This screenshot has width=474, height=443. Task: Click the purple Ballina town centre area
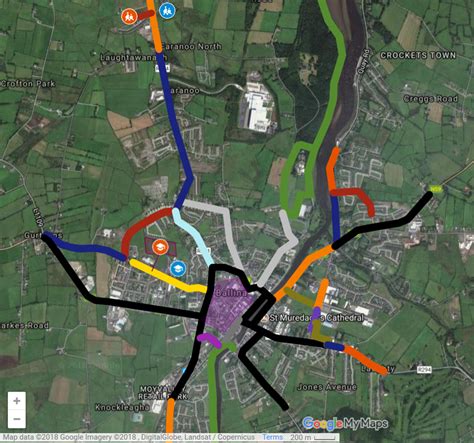[230, 305]
